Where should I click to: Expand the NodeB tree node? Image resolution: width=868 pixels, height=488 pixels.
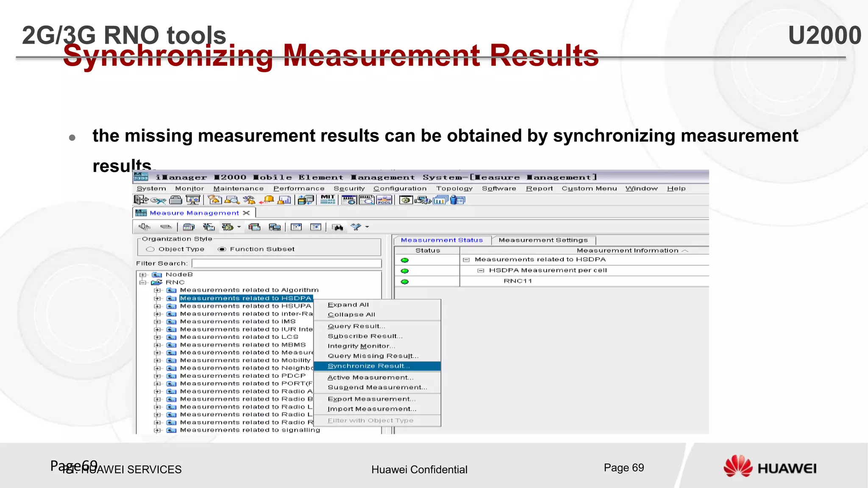point(143,274)
